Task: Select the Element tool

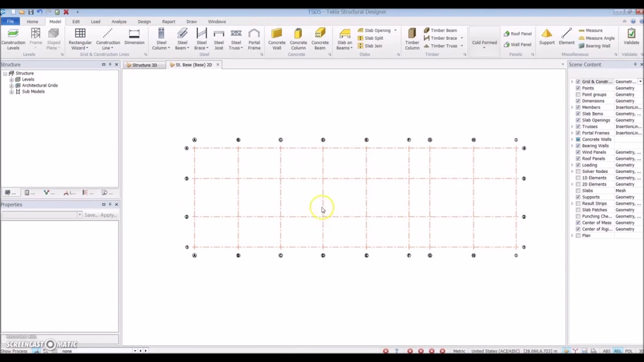Action: (x=567, y=37)
